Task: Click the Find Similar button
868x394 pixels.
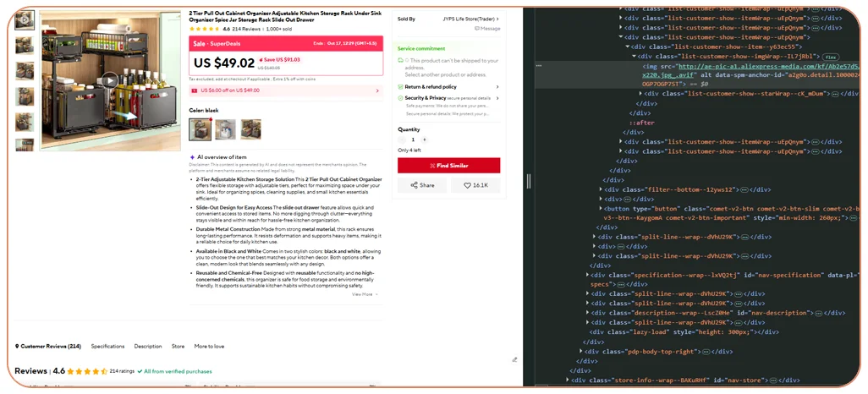Action: pos(448,166)
